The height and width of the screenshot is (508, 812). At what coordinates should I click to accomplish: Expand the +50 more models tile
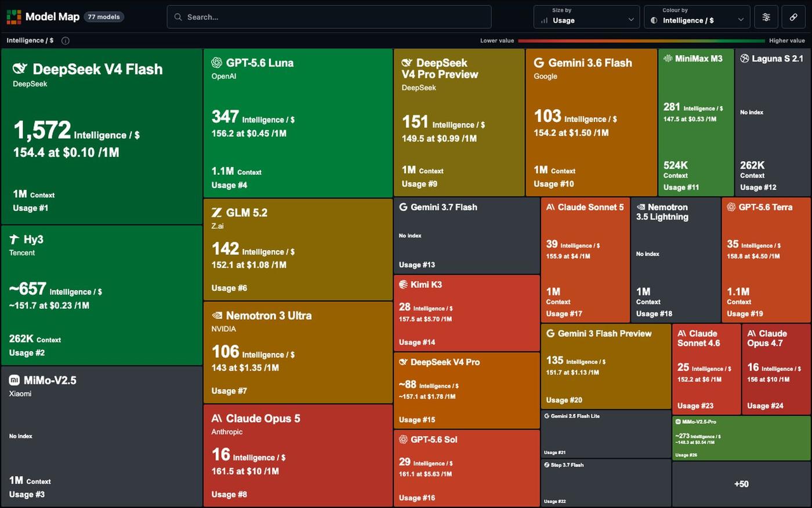point(741,484)
